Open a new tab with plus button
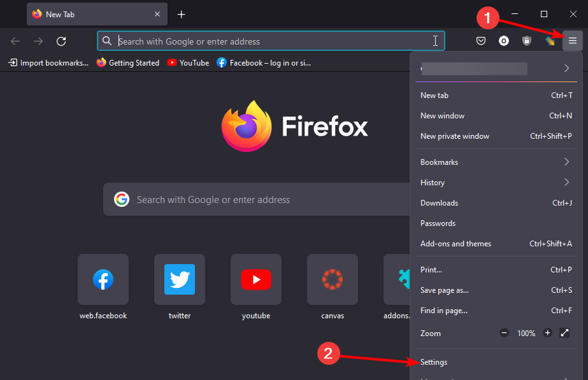Viewport: 588px width, 380px height. click(x=181, y=15)
